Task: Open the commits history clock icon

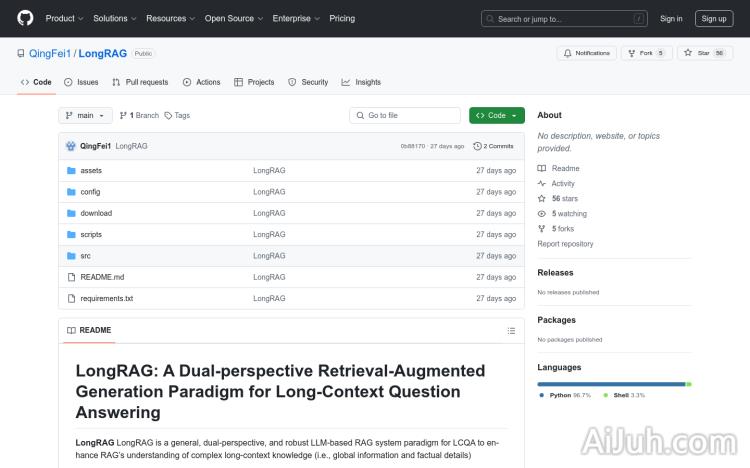Action: coord(476,146)
